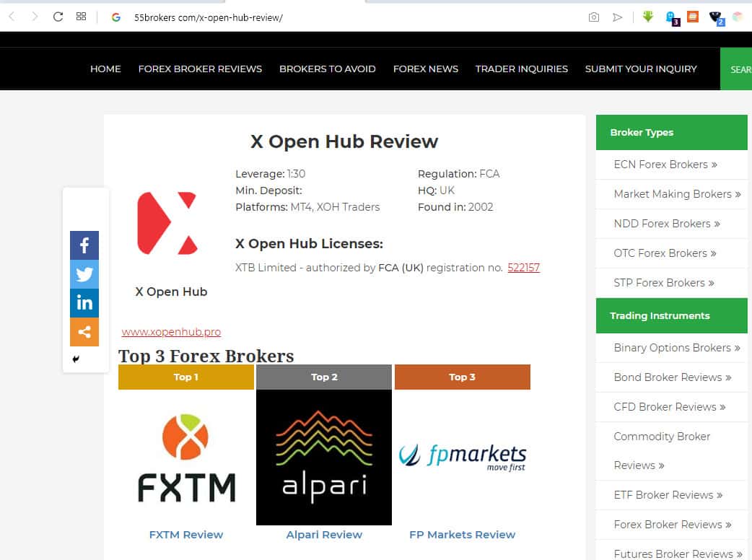Open Forex Broker Reviews sidebar link
The width and height of the screenshot is (752, 560).
click(x=673, y=525)
